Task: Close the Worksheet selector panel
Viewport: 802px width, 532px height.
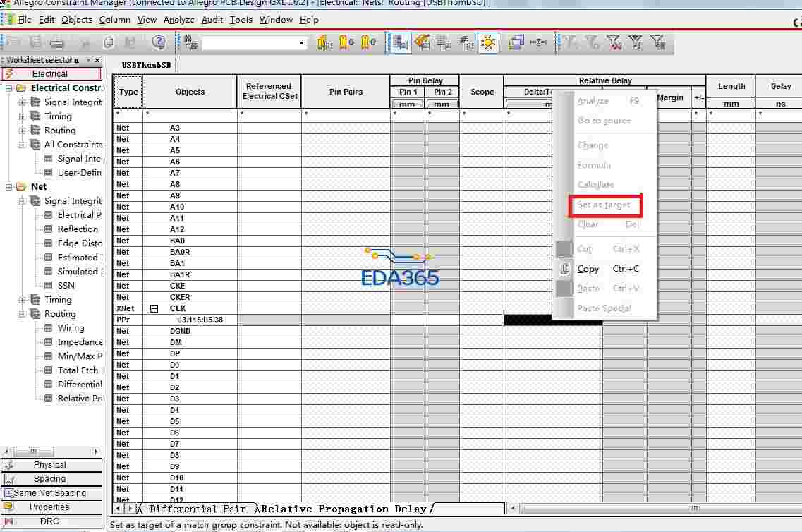Action: 97,61
